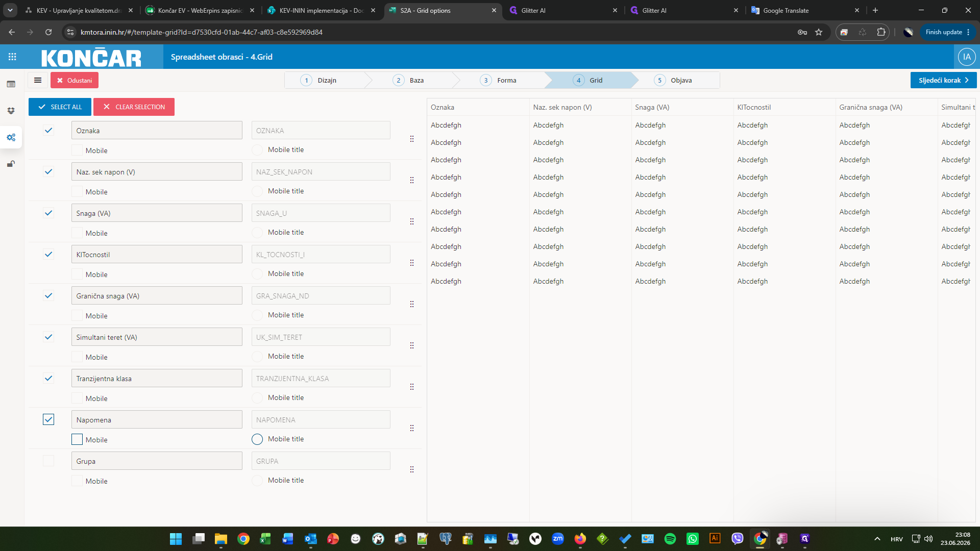The width and height of the screenshot is (980, 551).
Task: Click the hamburger menu icon beside Odustani
Action: click(x=38, y=80)
